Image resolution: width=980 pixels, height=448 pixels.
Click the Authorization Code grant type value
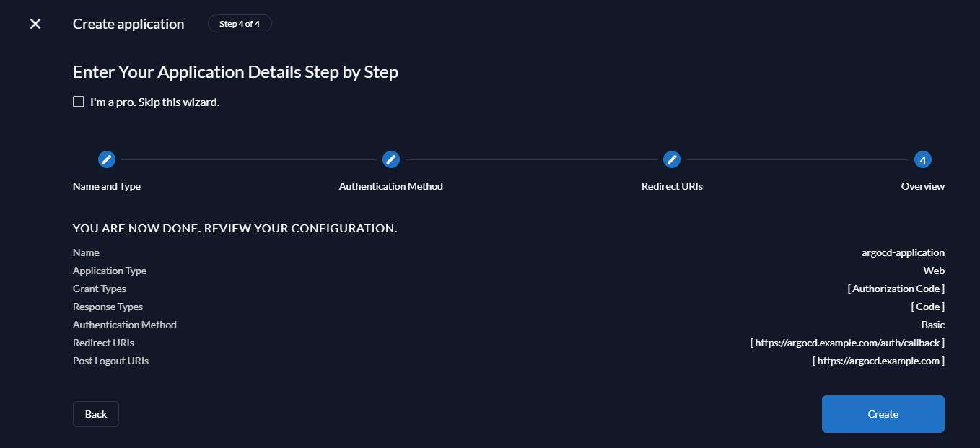(x=896, y=289)
